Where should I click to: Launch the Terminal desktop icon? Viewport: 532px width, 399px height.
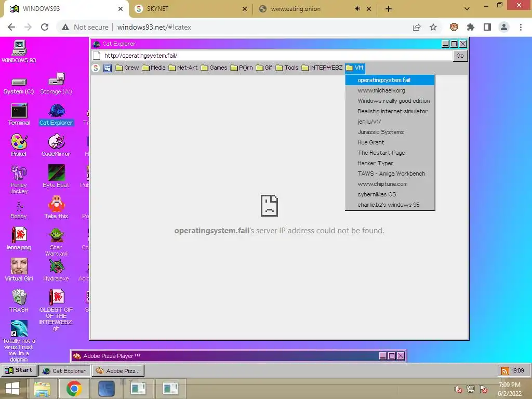point(19,114)
